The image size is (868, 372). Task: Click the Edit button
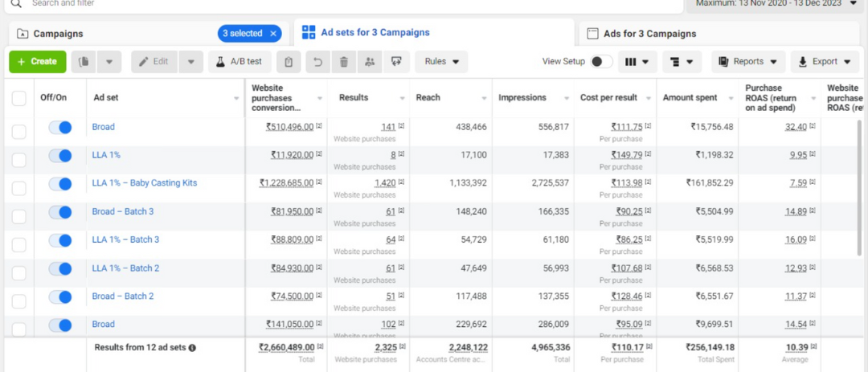point(154,62)
